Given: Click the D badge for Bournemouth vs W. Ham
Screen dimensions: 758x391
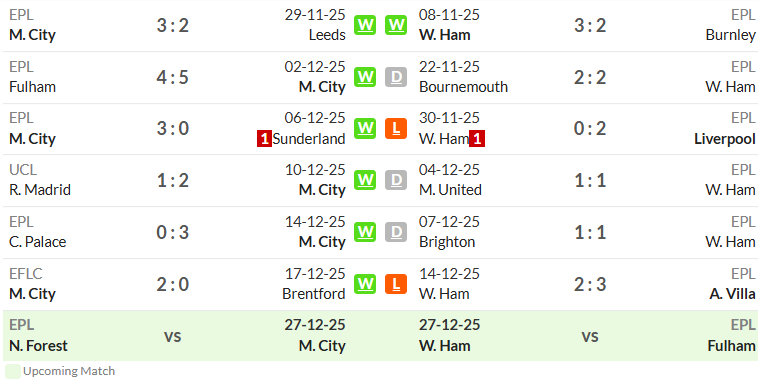Looking at the screenshot, I should click(396, 77).
